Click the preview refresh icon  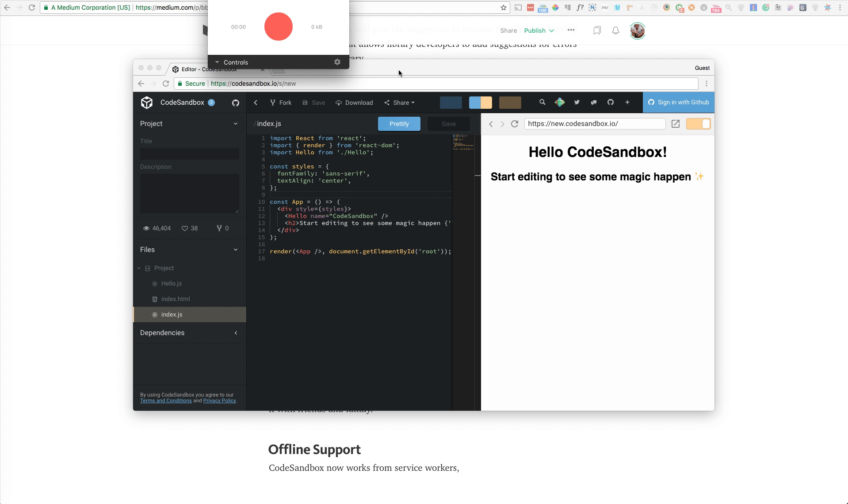[515, 124]
